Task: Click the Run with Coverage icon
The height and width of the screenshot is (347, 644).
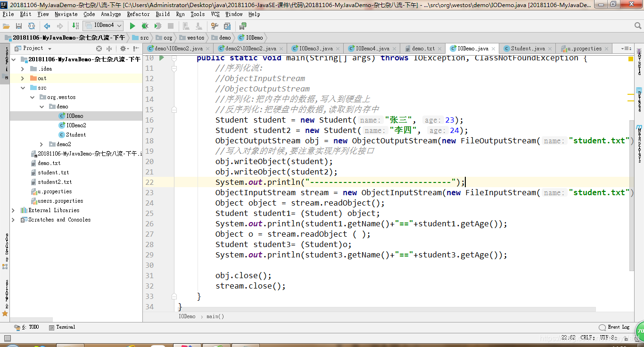Action: (158, 26)
